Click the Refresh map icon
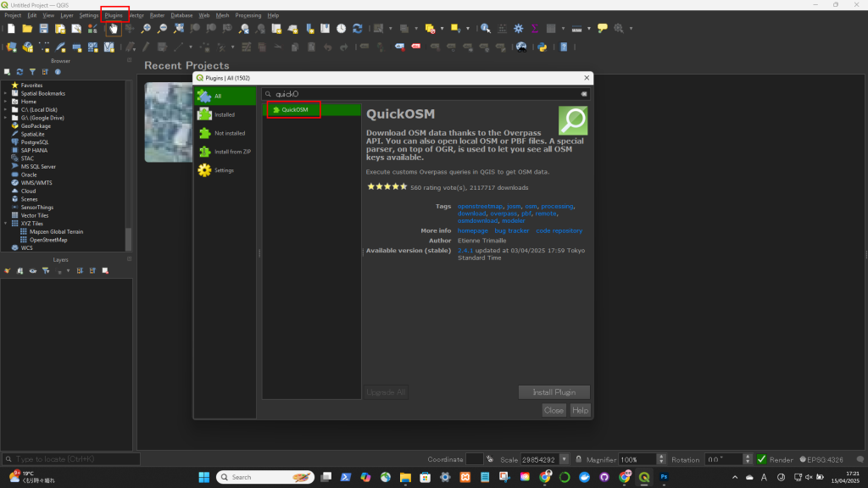868x488 pixels. tap(358, 29)
